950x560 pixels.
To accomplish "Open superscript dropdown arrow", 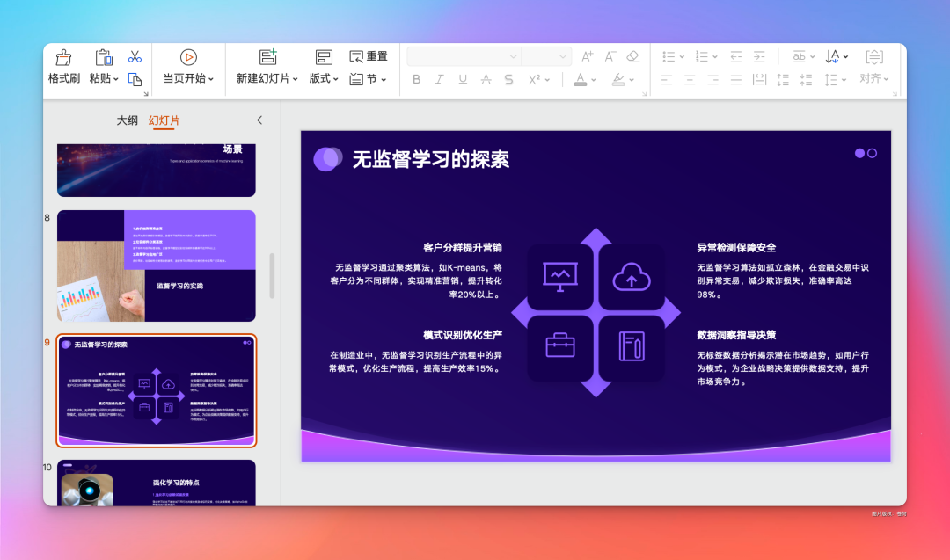I will tap(547, 80).
